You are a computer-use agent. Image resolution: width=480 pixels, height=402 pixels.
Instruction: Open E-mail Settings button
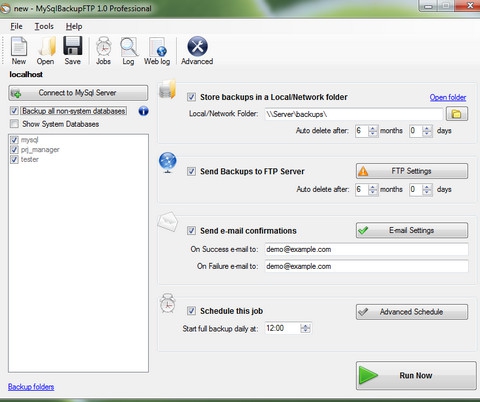point(412,230)
